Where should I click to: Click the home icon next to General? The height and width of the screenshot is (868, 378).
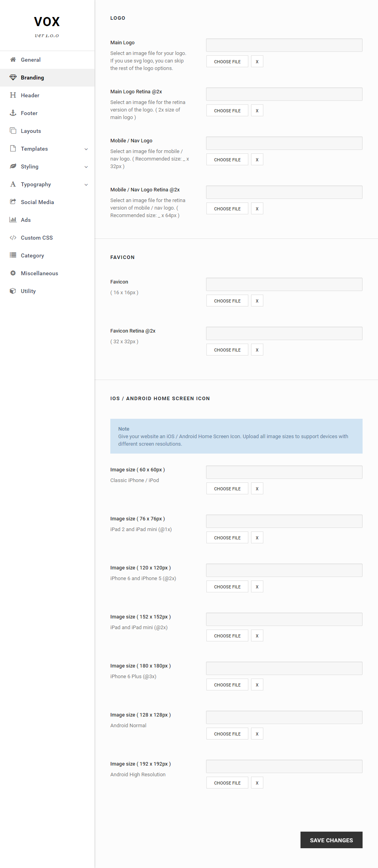pyautogui.click(x=13, y=60)
